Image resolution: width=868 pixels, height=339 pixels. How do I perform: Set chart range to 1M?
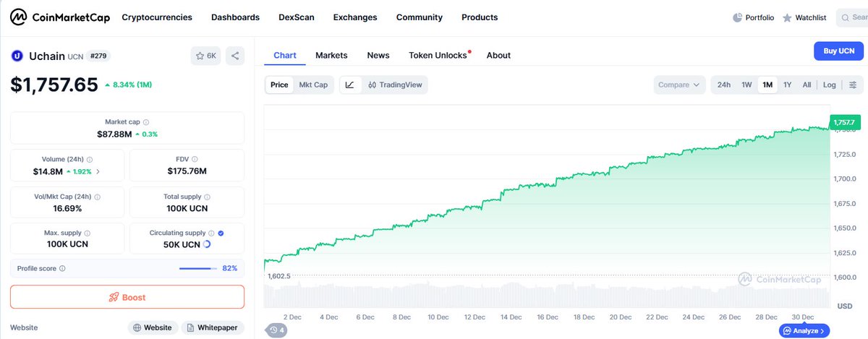pos(767,85)
